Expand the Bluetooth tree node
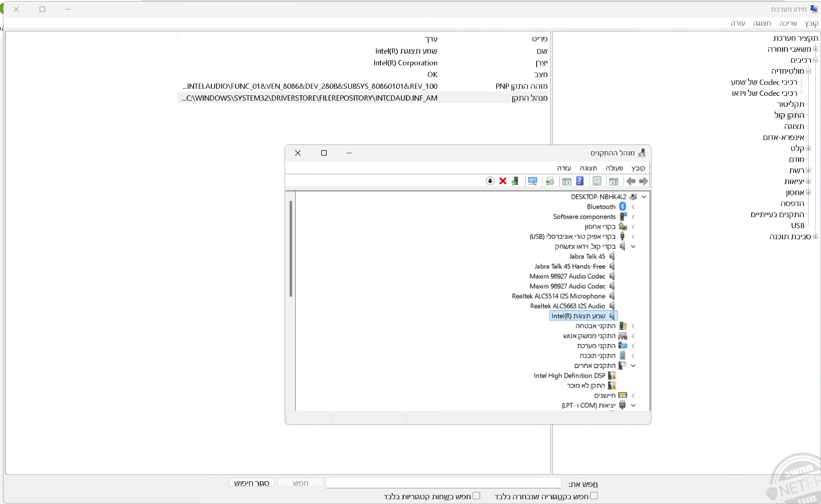Viewport: 821px width, 504px height. point(633,206)
